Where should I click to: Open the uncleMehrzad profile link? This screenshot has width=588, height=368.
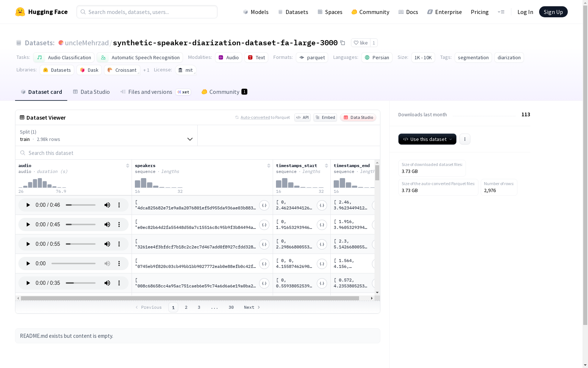(87, 43)
